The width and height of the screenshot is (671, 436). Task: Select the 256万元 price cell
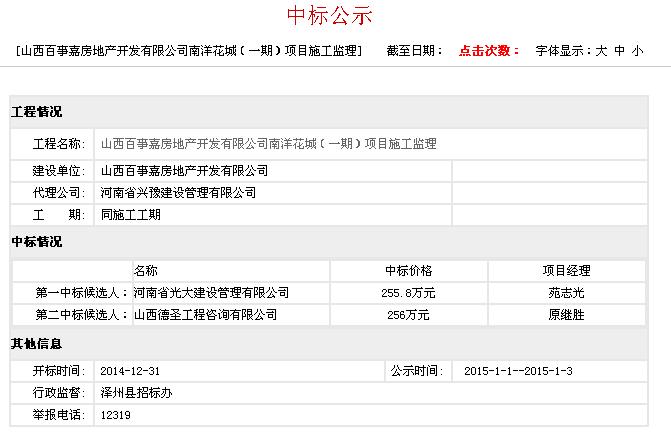coord(408,315)
